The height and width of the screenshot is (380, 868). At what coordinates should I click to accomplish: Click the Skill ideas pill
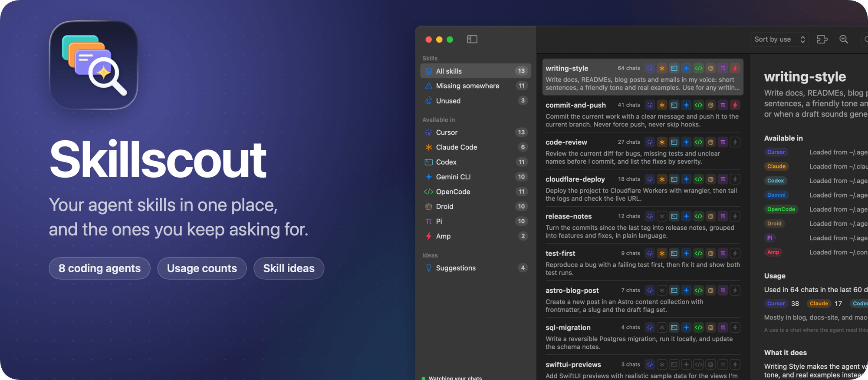(289, 268)
